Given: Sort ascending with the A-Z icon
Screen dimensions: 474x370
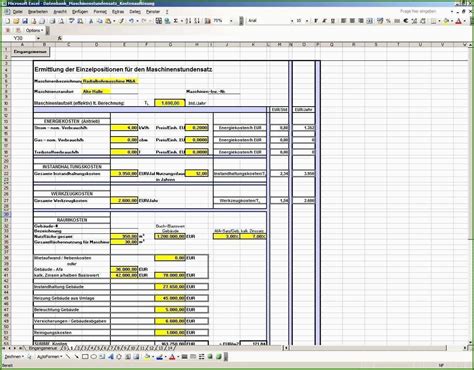Looking at the screenshot, I should pos(188,21).
